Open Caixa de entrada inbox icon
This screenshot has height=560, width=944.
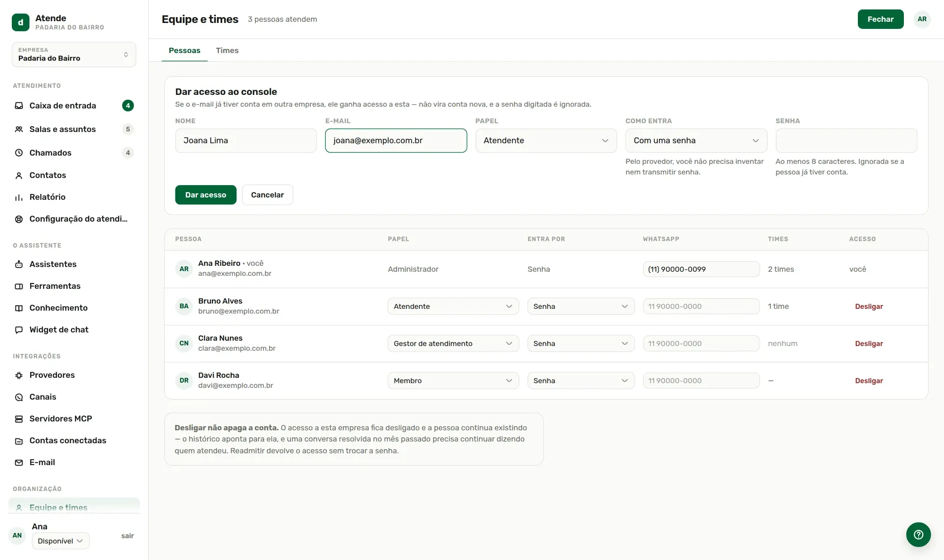pyautogui.click(x=19, y=106)
